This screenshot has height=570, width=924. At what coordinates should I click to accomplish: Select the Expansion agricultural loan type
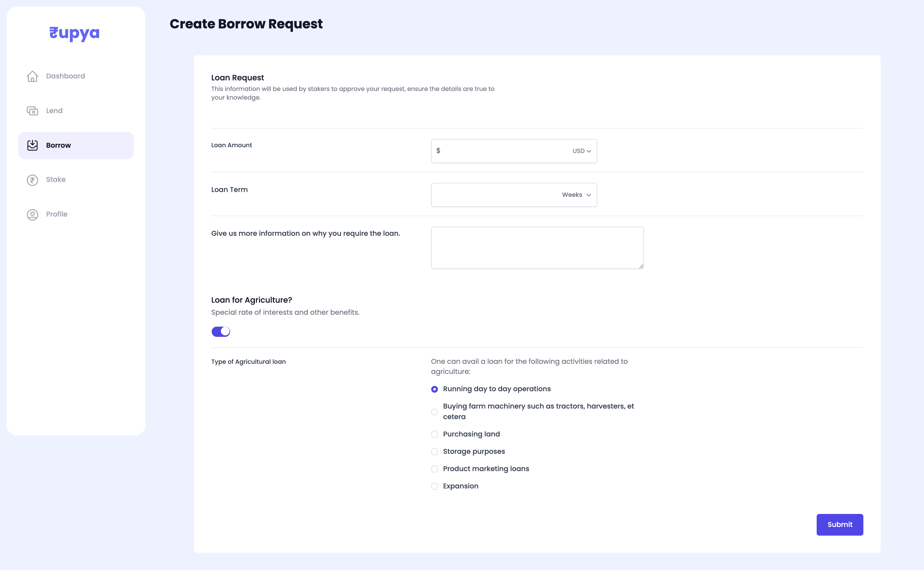tap(434, 486)
